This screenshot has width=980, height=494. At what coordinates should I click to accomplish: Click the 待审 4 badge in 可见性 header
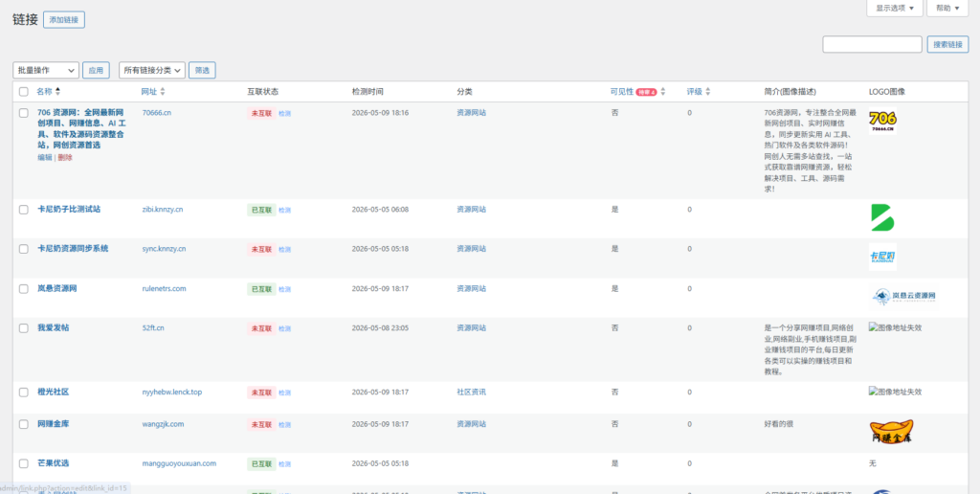point(646,92)
